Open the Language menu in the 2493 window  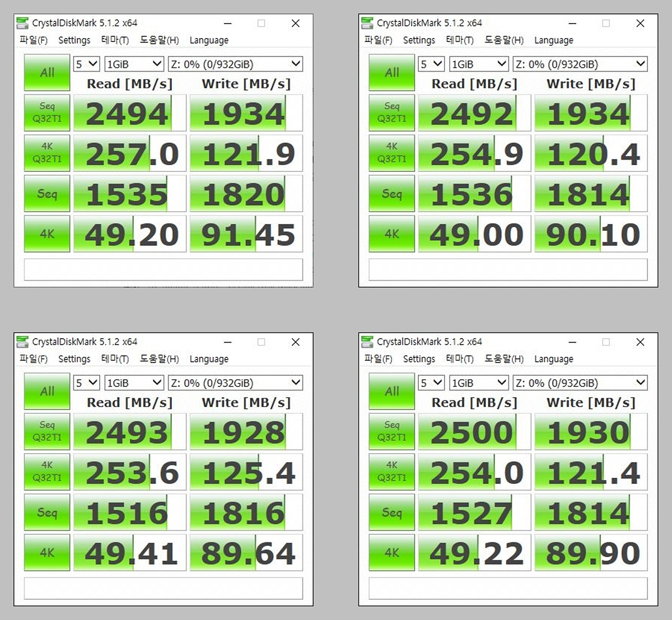209,359
